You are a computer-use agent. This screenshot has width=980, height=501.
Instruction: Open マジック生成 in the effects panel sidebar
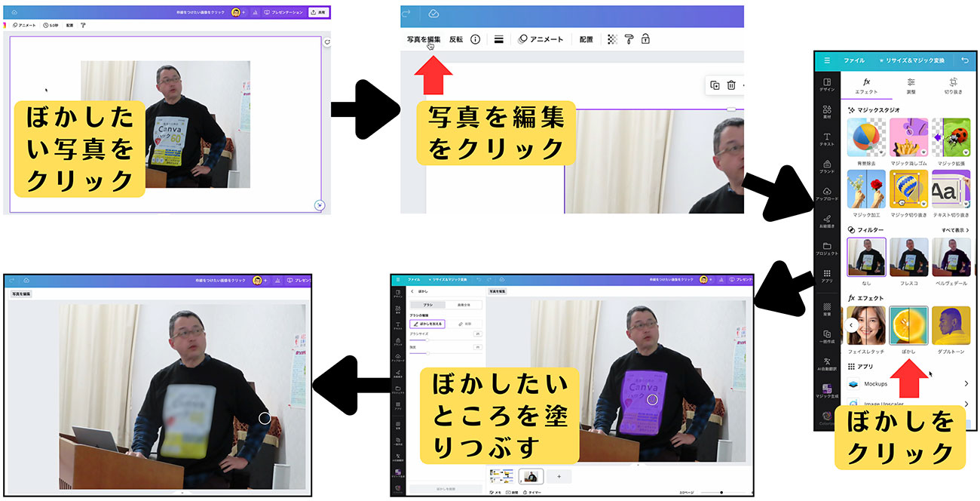(827, 392)
